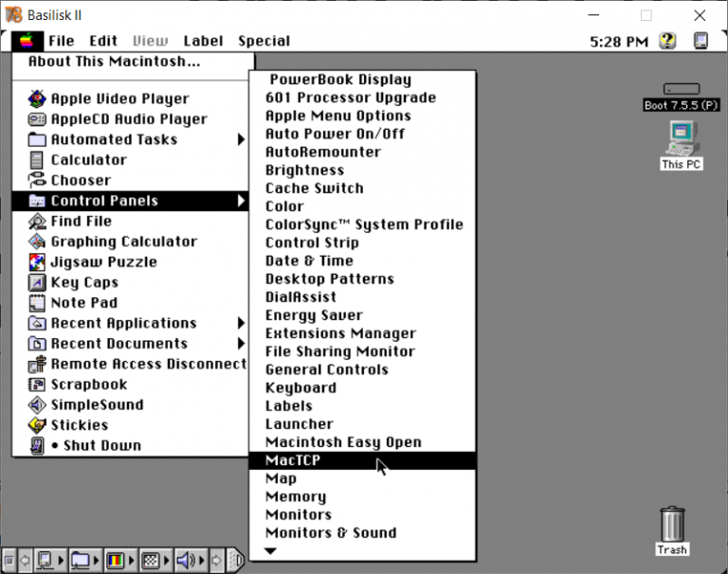Viewport: 728px width, 574px height.
Task: Expand the Recent Documents submenu arrow
Action: [x=241, y=344]
